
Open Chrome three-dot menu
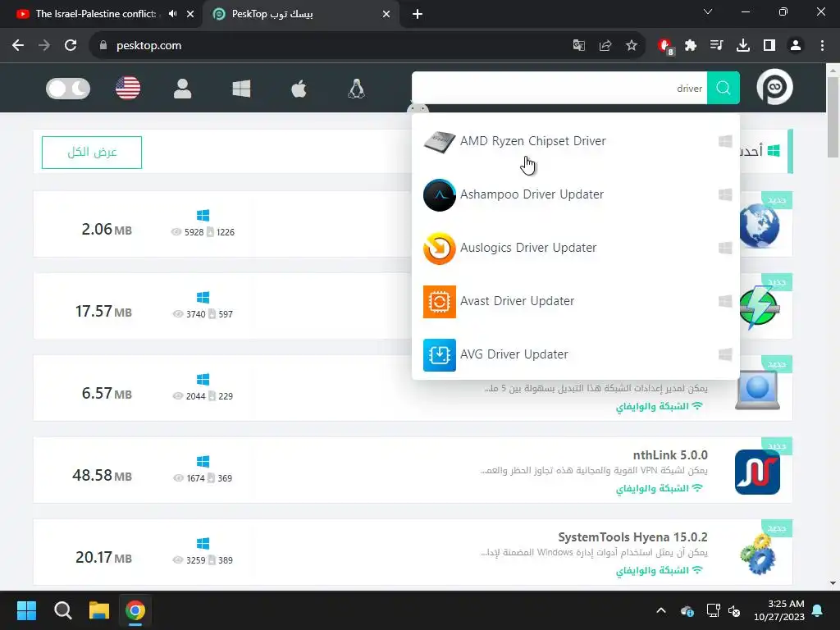coord(822,46)
